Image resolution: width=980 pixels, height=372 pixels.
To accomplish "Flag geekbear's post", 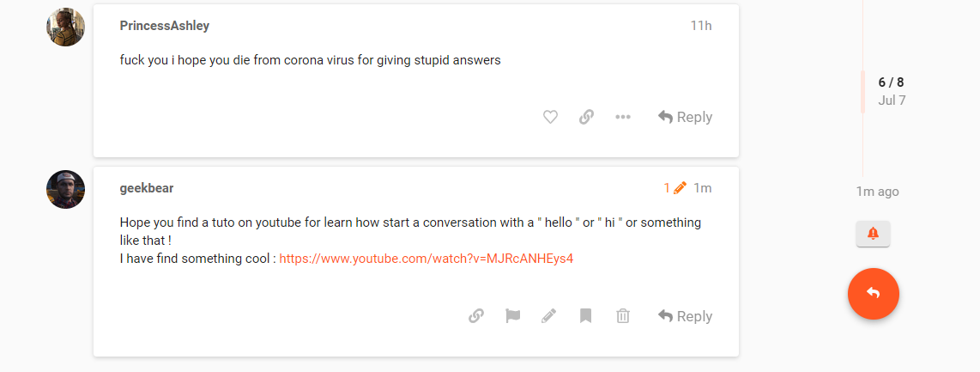I will click(x=512, y=316).
